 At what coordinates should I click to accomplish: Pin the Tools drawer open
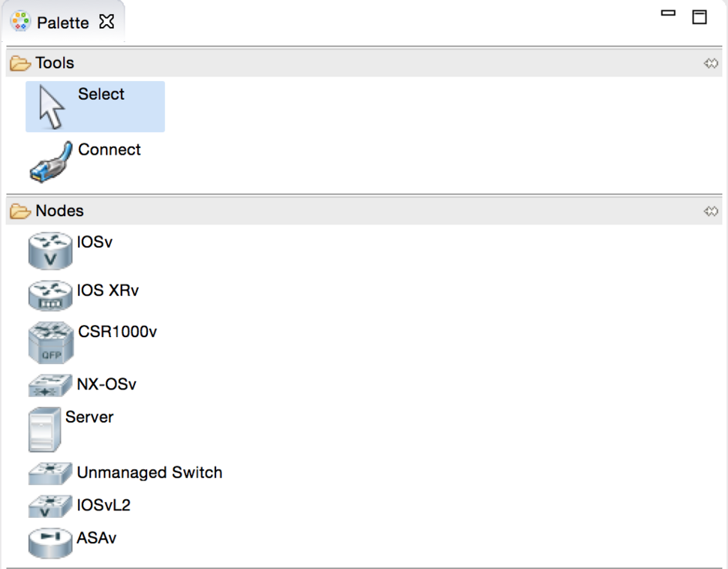711,63
